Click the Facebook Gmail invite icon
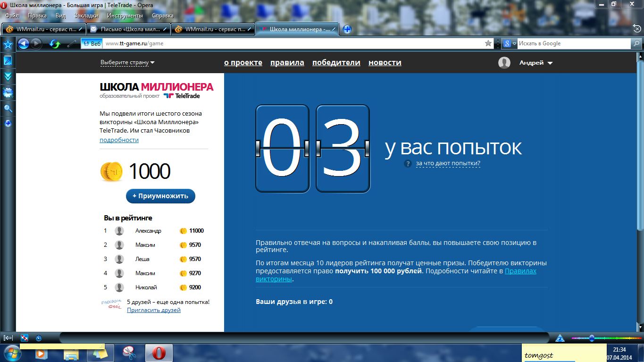644x362 pixels. click(x=111, y=305)
